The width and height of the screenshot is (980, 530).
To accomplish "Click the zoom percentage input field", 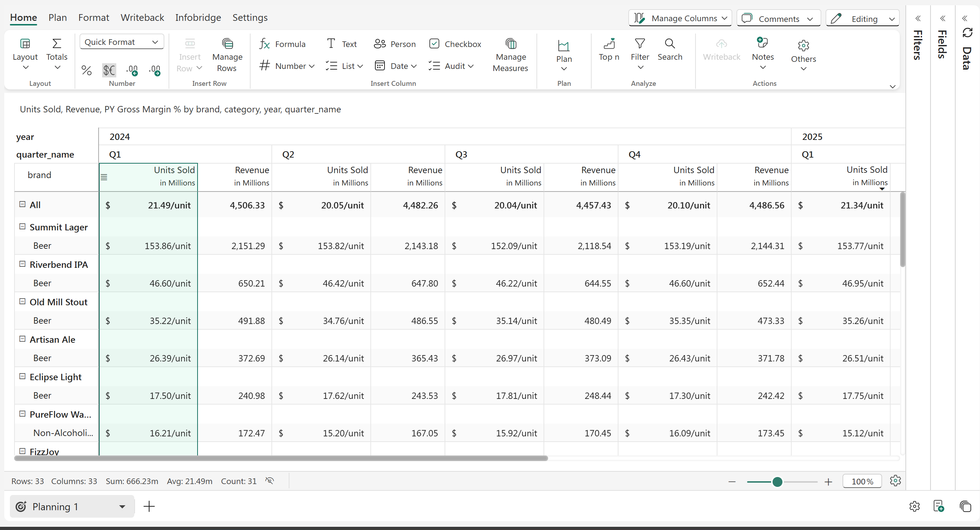I will (x=862, y=481).
